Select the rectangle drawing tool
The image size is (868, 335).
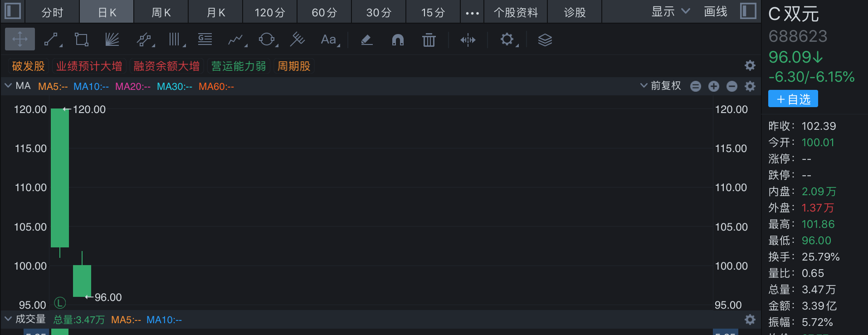(82, 40)
